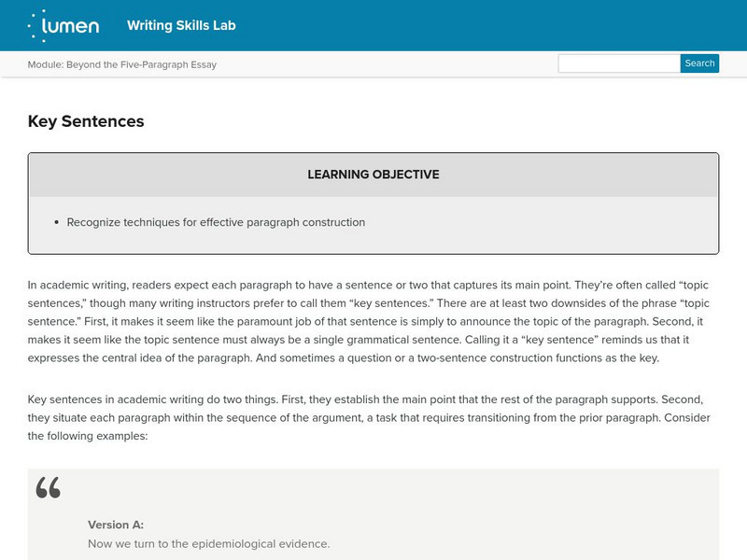747x560 pixels.
Task: Click the 'Key Sentences' page heading
Action: pyautogui.click(x=86, y=121)
